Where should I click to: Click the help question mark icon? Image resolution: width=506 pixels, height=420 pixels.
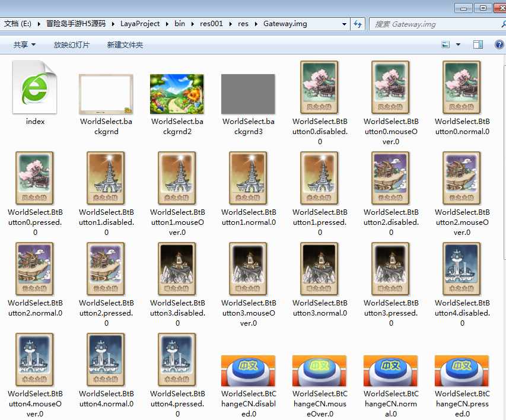pyautogui.click(x=499, y=44)
